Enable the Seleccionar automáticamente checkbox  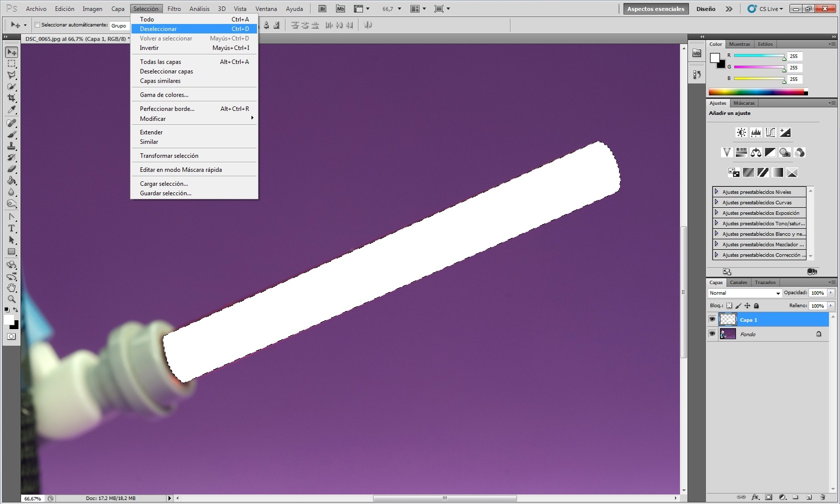(x=37, y=25)
